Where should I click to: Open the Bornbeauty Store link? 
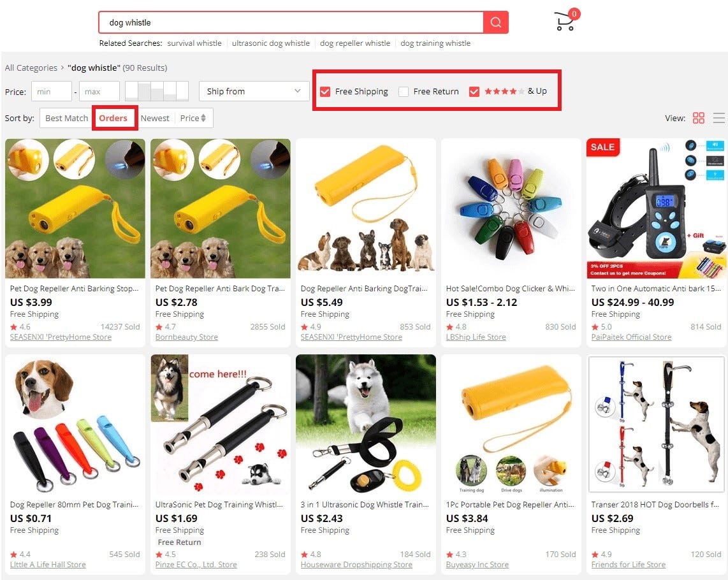187,337
